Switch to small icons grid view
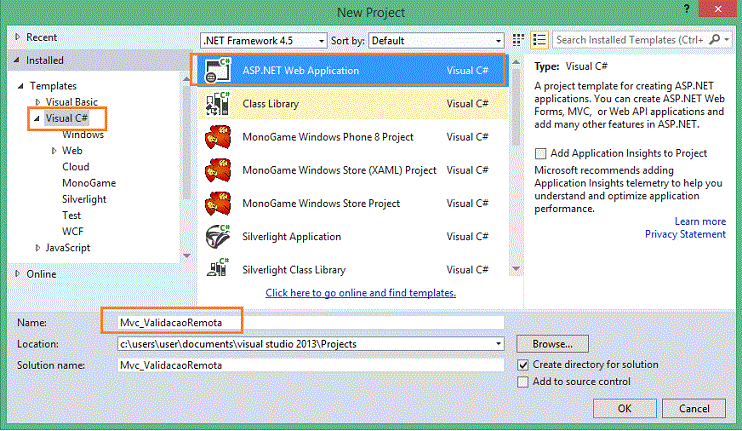Viewport: 742px width, 431px height. coord(518,40)
